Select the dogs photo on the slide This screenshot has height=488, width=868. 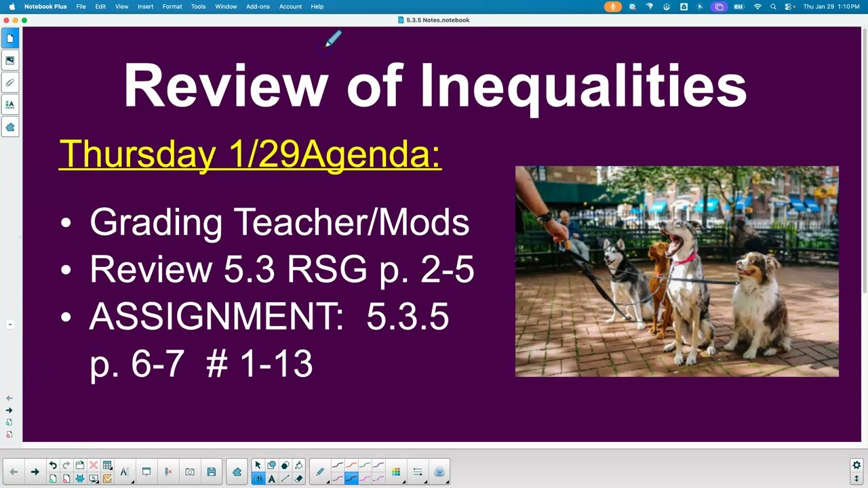coord(677,271)
